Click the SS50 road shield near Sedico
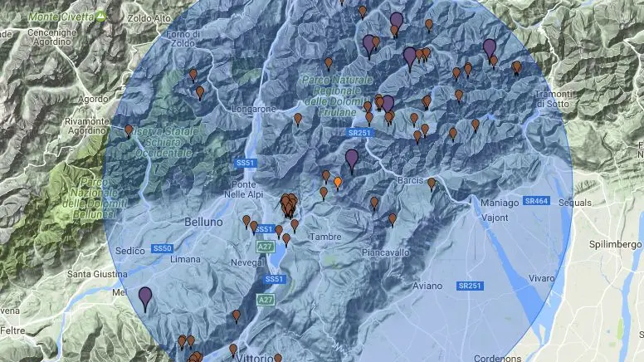This screenshot has width=644, height=362. tap(162, 248)
